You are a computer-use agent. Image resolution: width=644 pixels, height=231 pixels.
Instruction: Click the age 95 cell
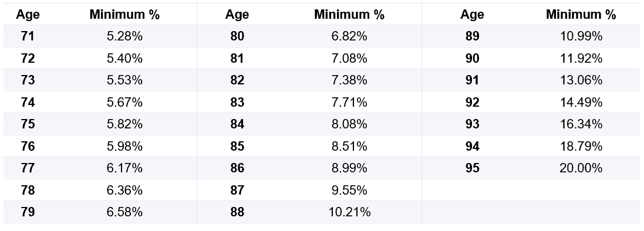[x=473, y=168]
